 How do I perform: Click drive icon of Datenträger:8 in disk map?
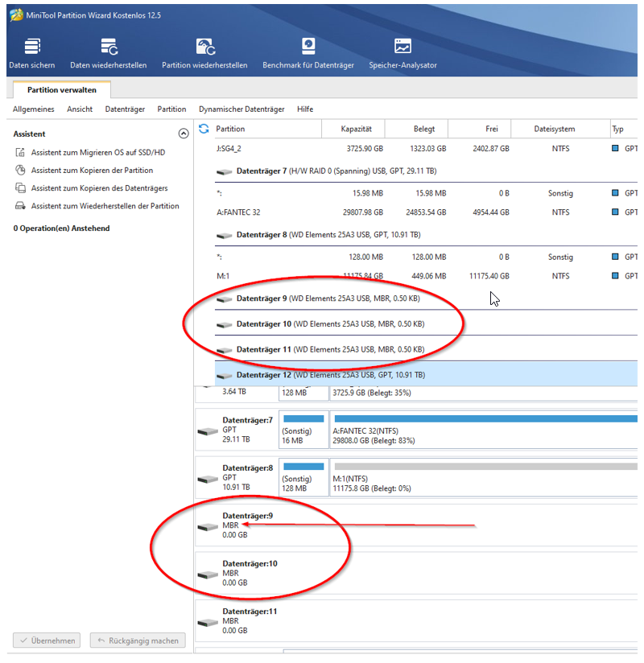[208, 479]
